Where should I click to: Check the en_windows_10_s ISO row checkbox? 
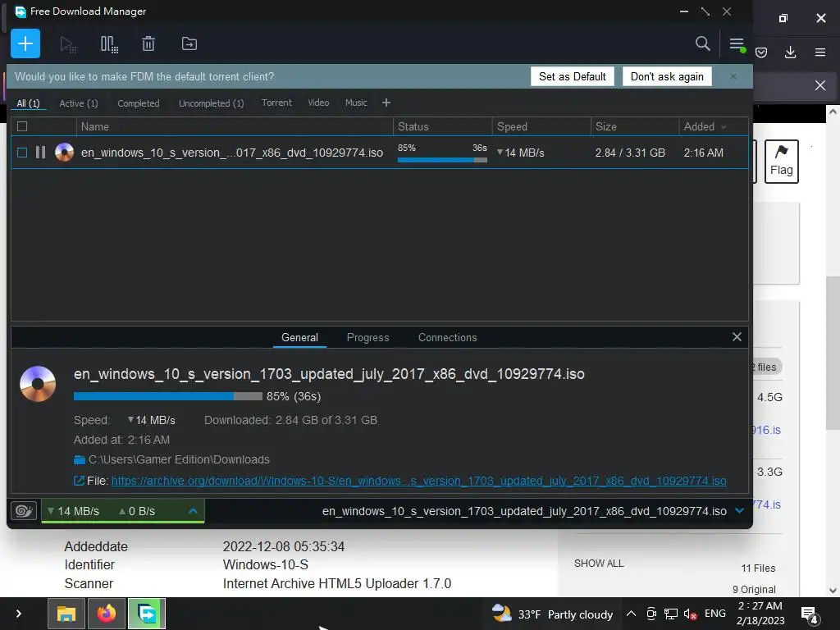pos(22,153)
